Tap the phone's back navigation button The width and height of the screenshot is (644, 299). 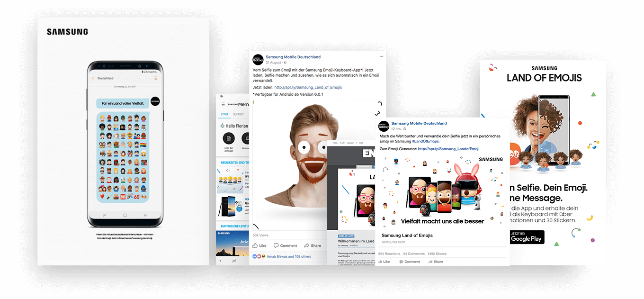coord(145,215)
